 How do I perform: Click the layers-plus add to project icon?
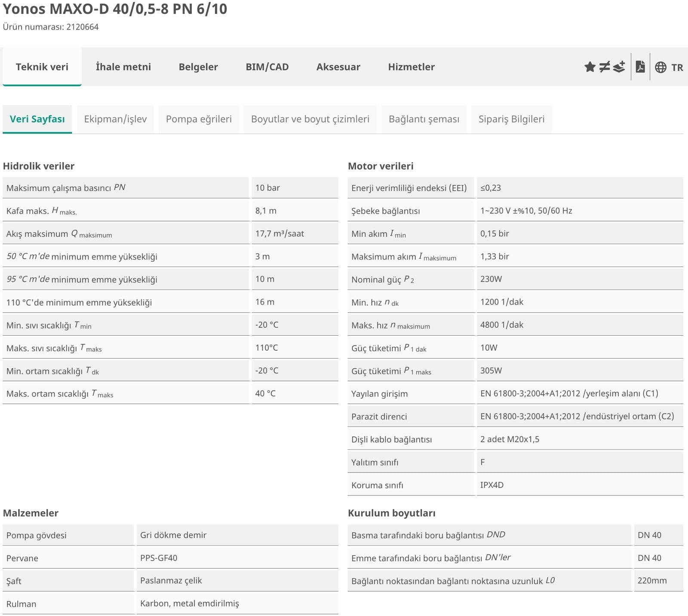619,67
